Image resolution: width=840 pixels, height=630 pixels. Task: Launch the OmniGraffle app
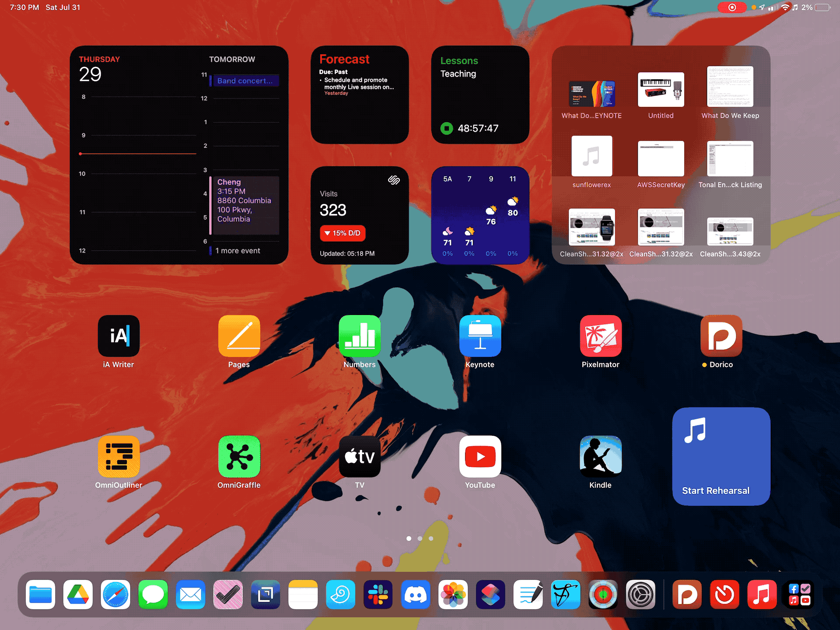(239, 456)
